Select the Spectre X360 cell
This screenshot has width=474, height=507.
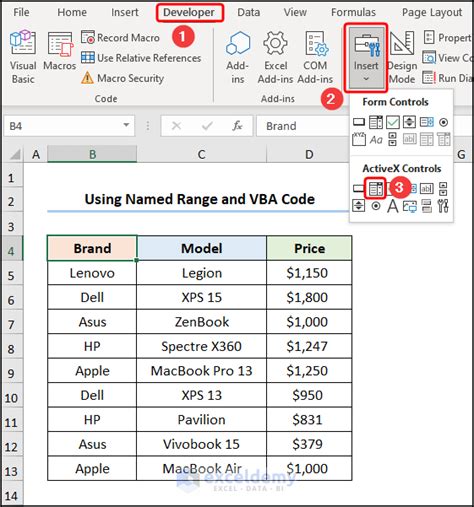coord(202,346)
